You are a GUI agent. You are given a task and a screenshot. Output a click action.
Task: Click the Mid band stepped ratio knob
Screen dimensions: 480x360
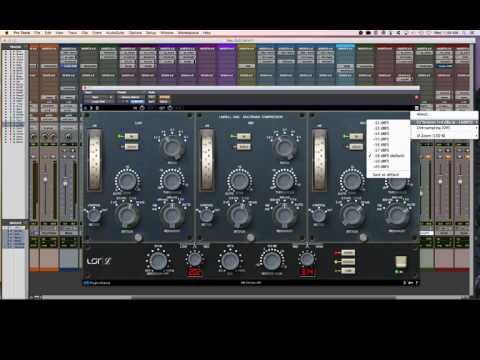click(x=285, y=148)
